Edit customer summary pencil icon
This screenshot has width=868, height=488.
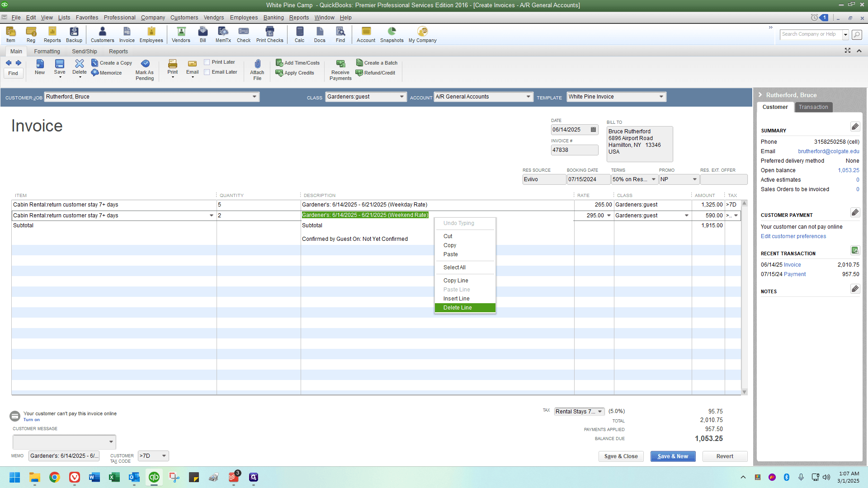(x=855, y=127)
